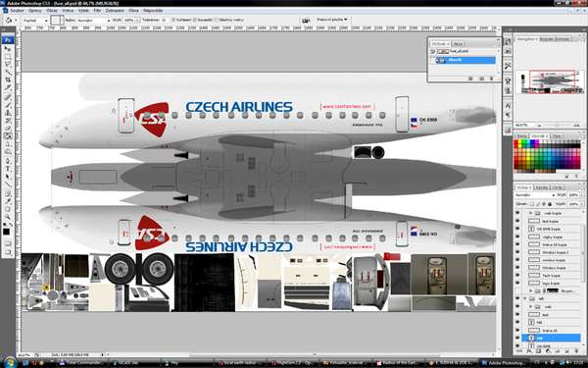Switch to the Akce tab in the history panel
588x368 pixels.
(458, 43)
